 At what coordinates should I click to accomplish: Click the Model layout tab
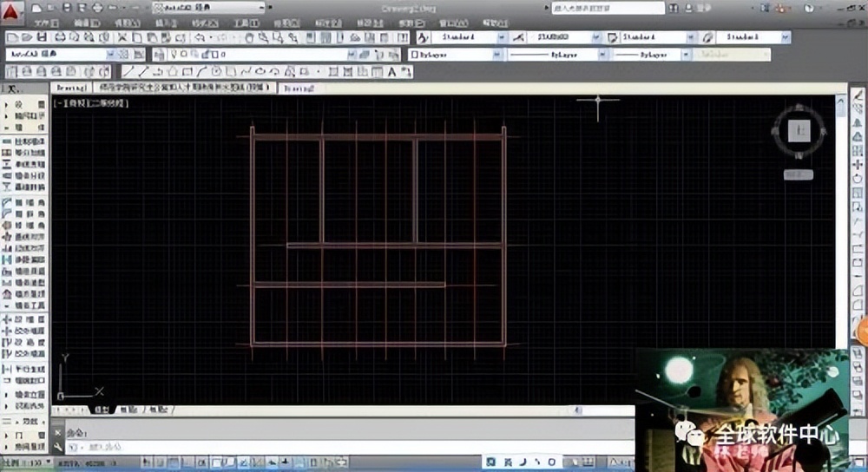click(102, 409)
